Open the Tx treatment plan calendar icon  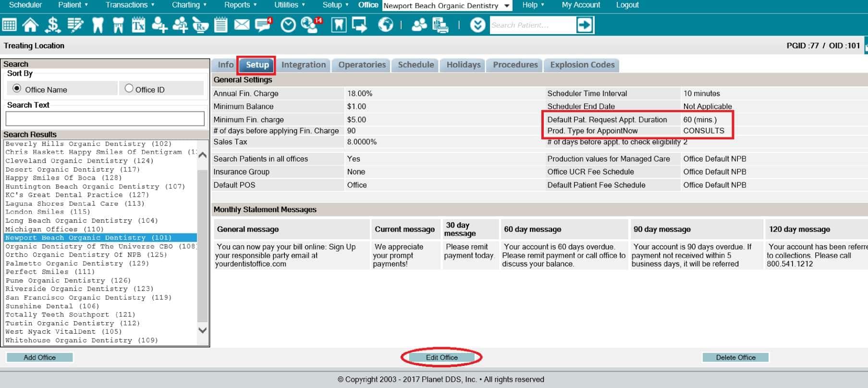pyautogui.click(x=138, y=25)
